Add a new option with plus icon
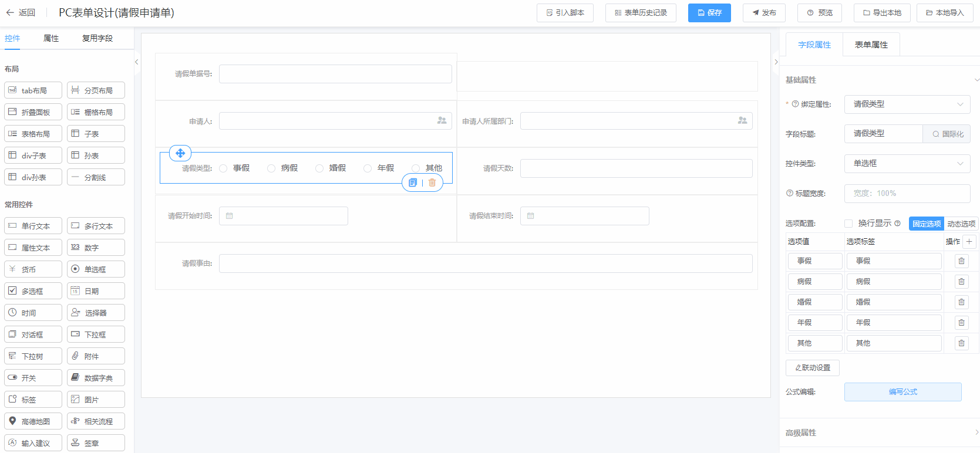The image size is (980, 453). click(x=969, y=241)
